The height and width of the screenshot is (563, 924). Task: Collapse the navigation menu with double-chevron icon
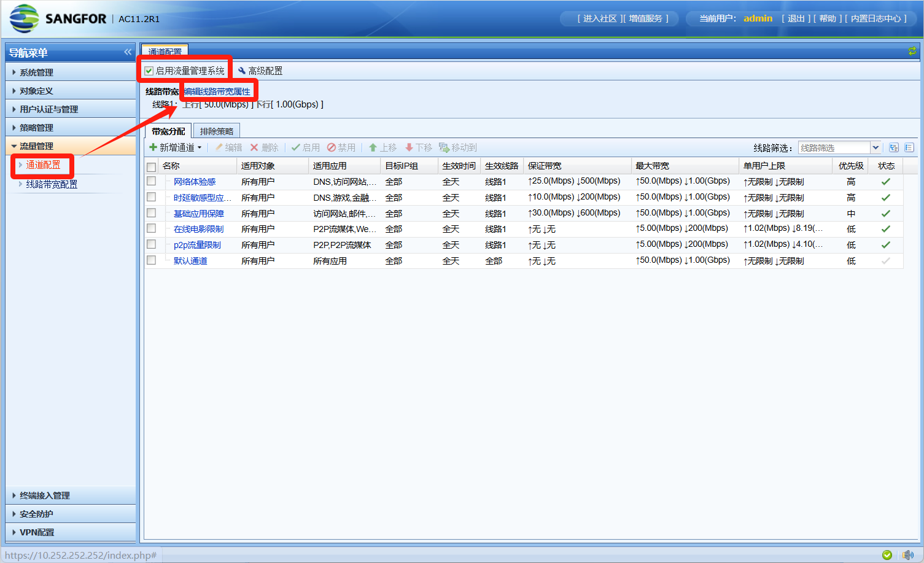click(x=128, y=52)
